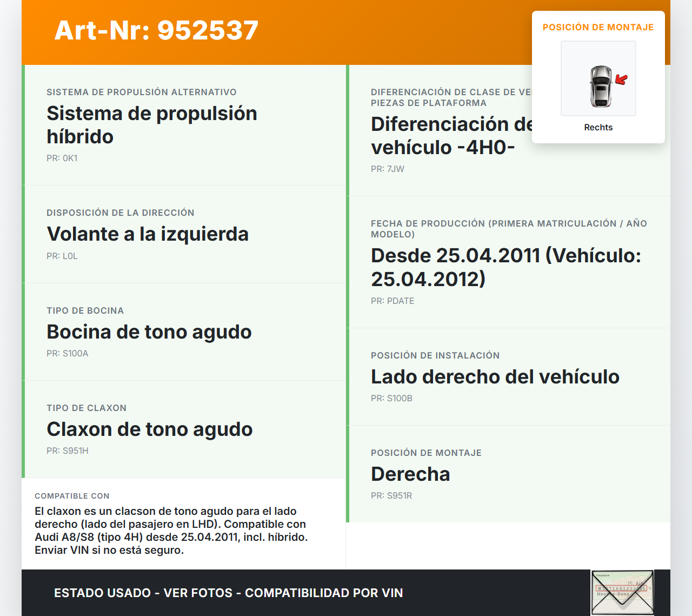This screenshot has width=692, height=616.
Task: Select the Art-Nr: 952537 heading
Action: point(156,30)
